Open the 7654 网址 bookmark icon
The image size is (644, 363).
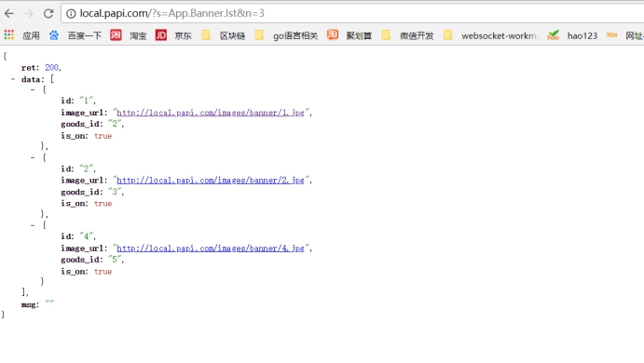pyautogui.click(x=611, y=35)
